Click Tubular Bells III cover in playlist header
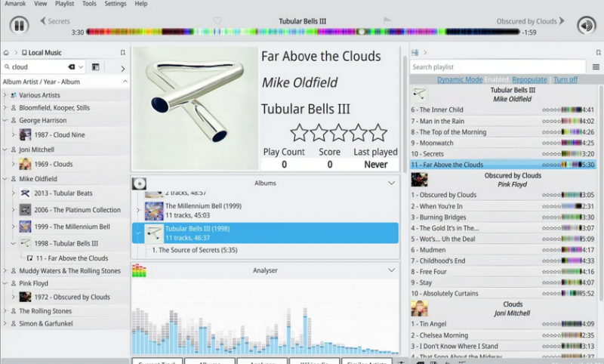The width and height of the screenshot is (604, 364). 419,94
